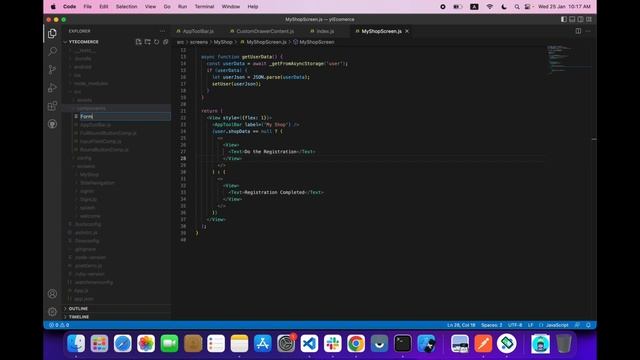Toggle the primary side bar layout icon

click(564, 19)
